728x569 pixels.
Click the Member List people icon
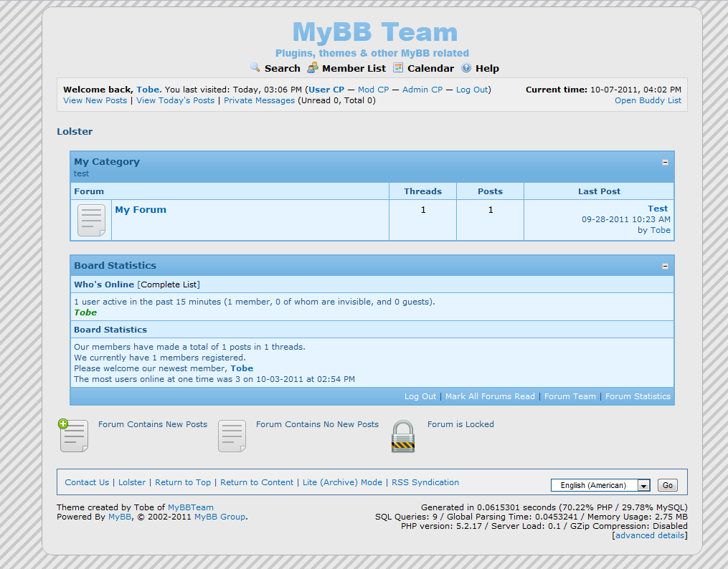[x=313, y=68]
